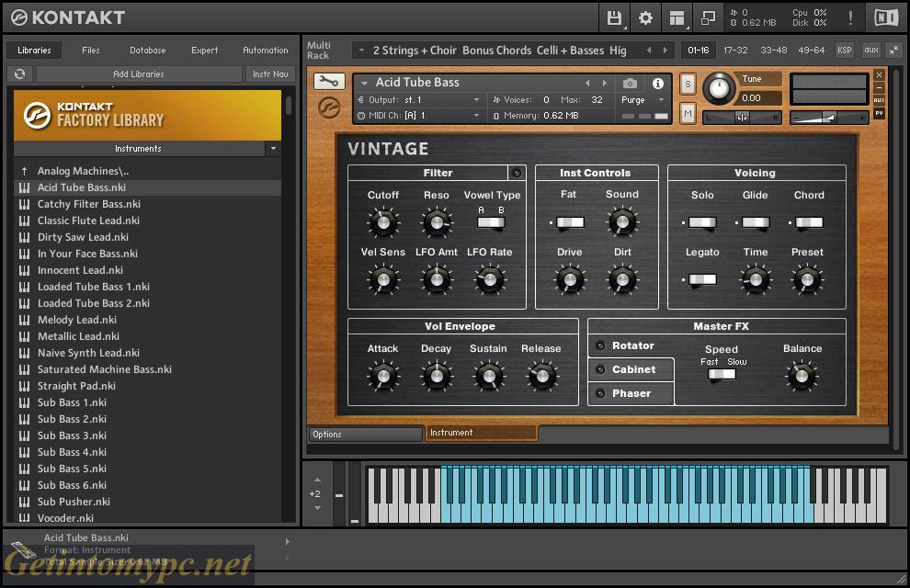Viewport: 910px width, 588px height.
Task: Toggle the Vowel Type A/B switch
Action: (491, 222)
